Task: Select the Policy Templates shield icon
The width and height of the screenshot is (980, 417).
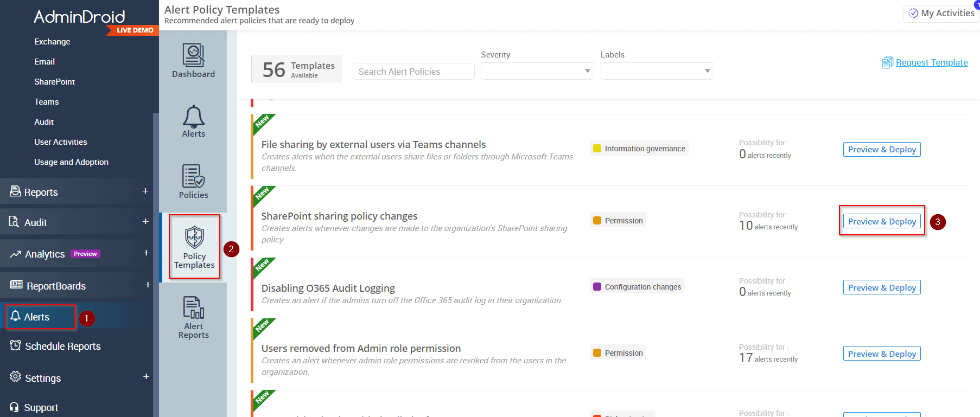Action: click(x=194, y=237)
